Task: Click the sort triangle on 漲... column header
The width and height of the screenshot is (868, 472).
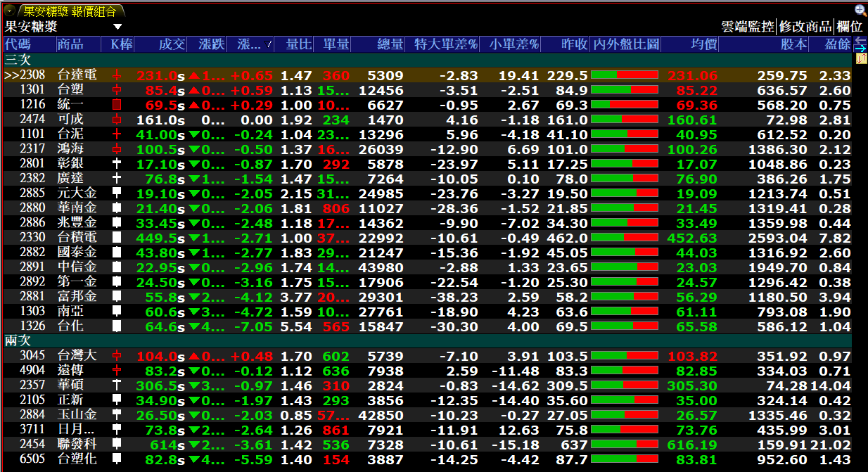Action: [269, 45]
